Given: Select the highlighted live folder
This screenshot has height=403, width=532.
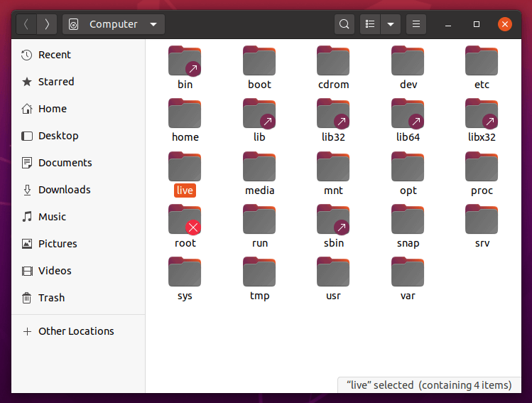Looking at the screenshot, I should [x=185, y=167].
